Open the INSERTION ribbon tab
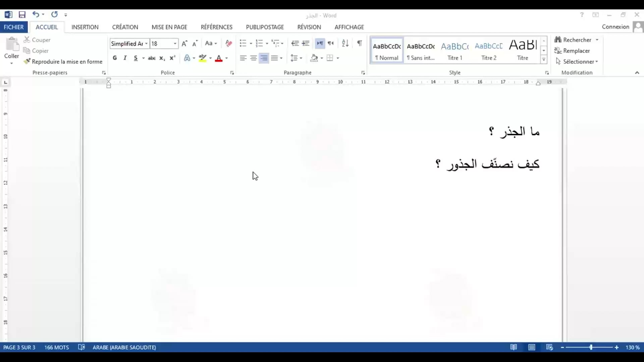The image size is (644, 362). point(85,27)
